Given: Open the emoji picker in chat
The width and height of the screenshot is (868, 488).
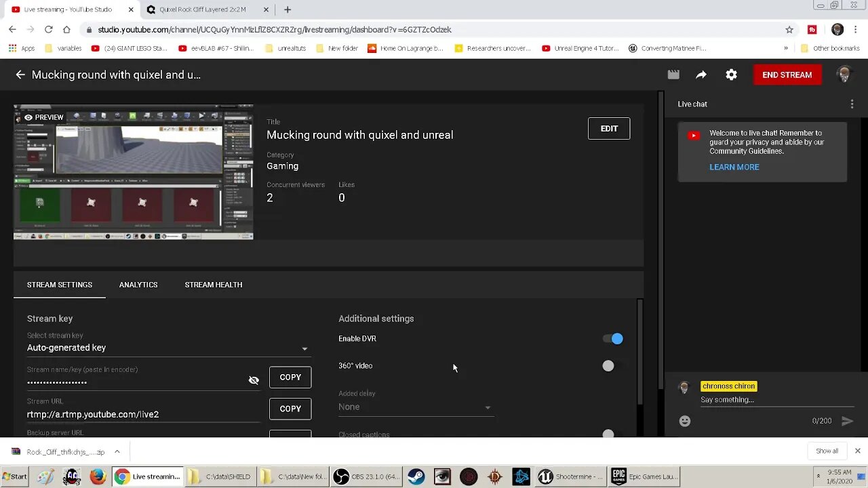Looking at the screenshot, I should [x=685, y=421].
